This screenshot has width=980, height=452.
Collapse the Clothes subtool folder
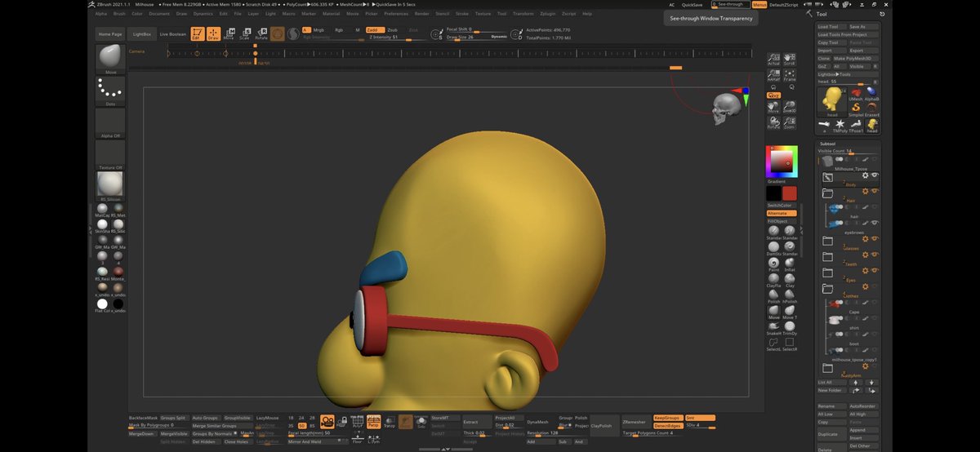click(827, 289)
